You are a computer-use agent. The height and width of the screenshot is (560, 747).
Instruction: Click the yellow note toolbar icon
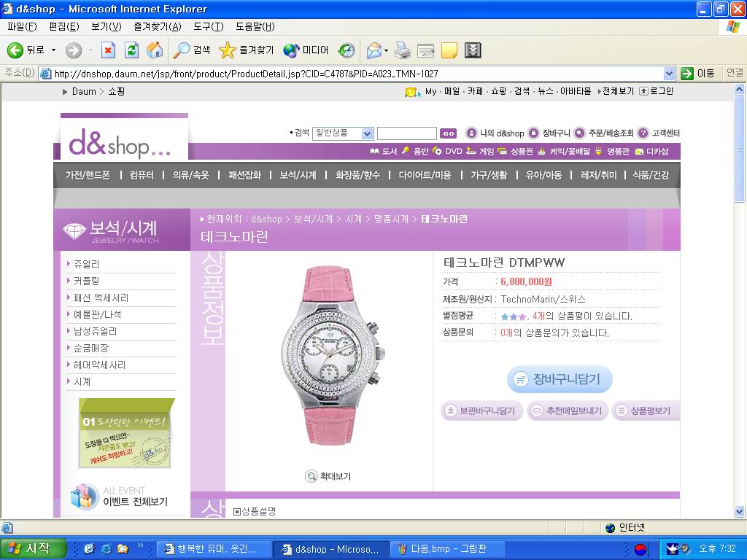coord(449,50)
